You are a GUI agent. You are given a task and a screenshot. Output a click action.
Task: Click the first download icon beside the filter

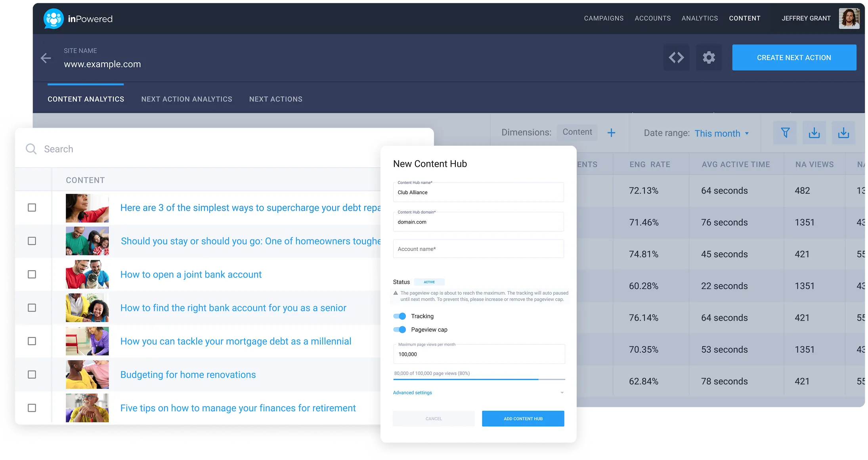814,133
